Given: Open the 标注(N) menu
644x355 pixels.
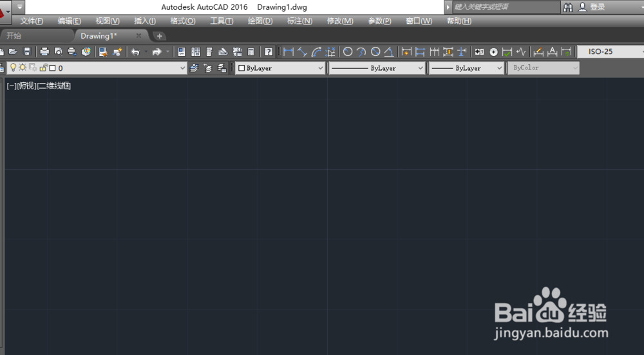Looking at the screenshot, I should coord(299,21).
